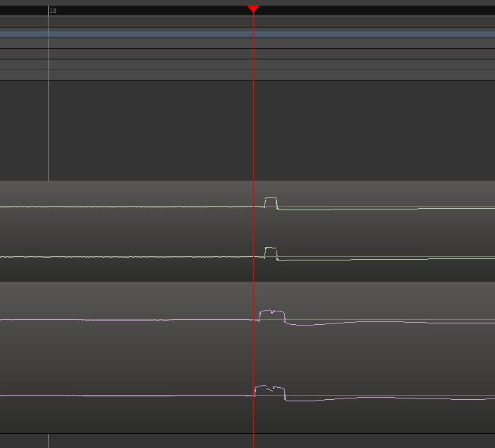Viewport: 495px width, 448px height.
Task: Click the notched peak on upper purple waveform
Action: tap(272, 312)
